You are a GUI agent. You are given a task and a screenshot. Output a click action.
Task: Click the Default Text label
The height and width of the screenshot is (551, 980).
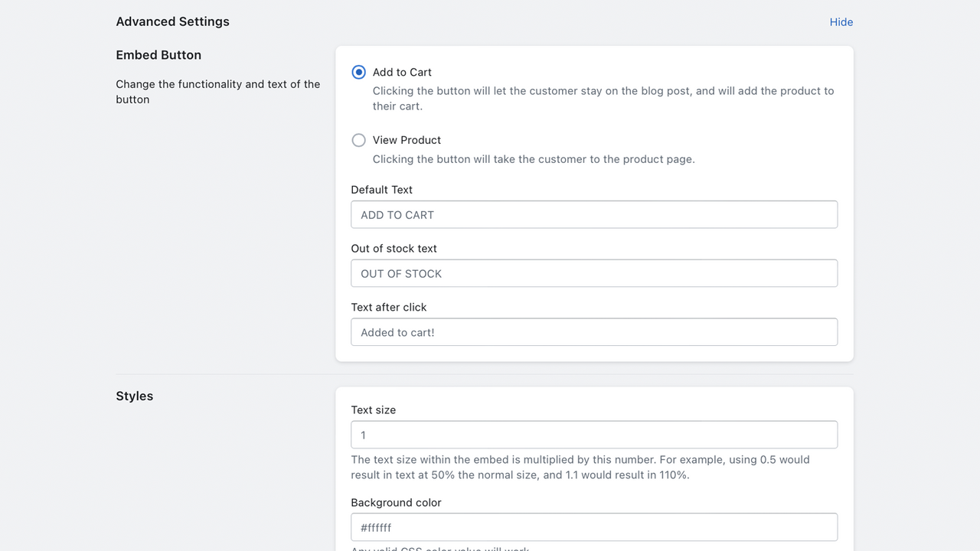point(382,190)
